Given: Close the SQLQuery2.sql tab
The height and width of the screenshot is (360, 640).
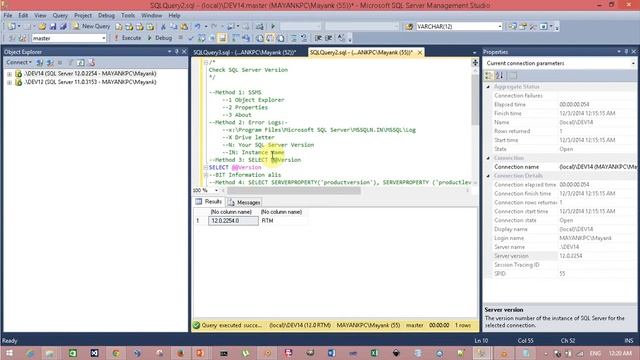Looking at the screenshot, I should tap(420, 53).
